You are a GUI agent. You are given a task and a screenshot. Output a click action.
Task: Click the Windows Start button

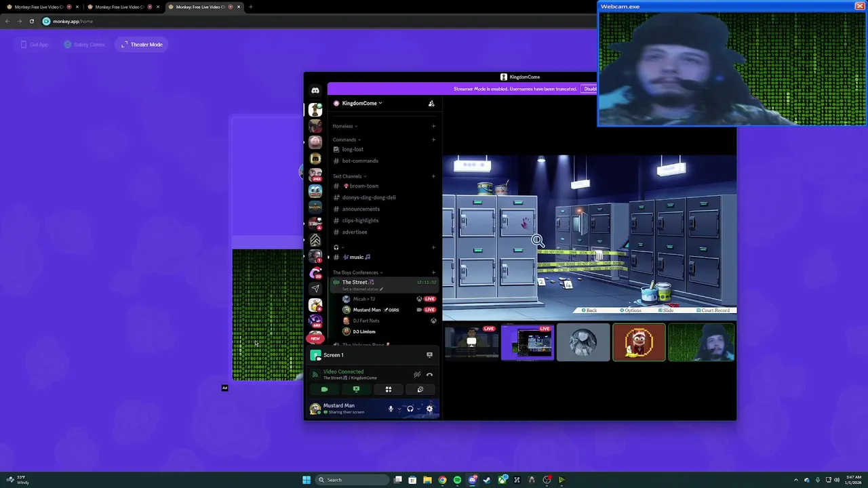point(307,480)
